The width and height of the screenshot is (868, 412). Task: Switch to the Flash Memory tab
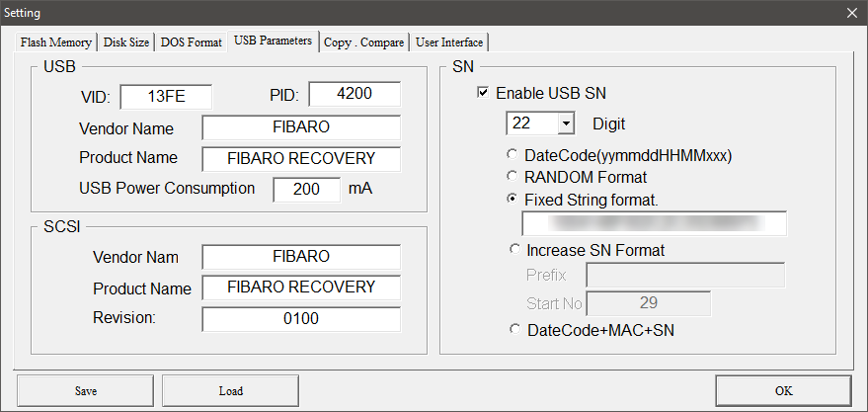pyautogui.click(x=56, y=42)
